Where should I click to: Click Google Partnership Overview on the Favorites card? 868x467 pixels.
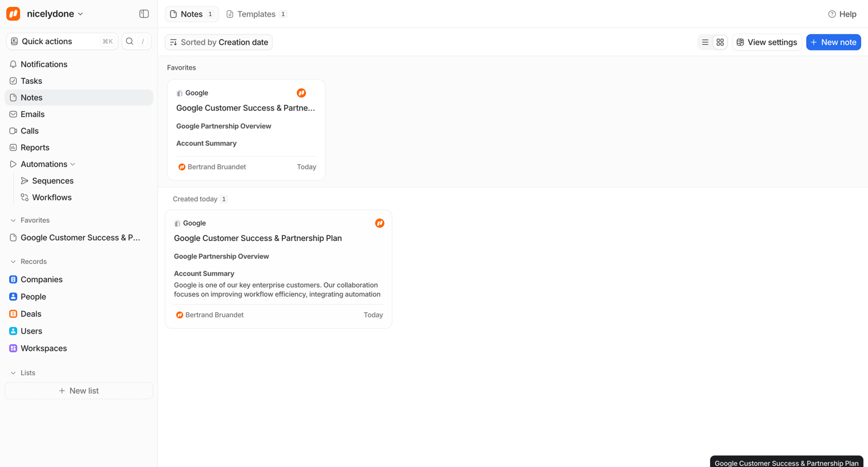tap(224, 126)
